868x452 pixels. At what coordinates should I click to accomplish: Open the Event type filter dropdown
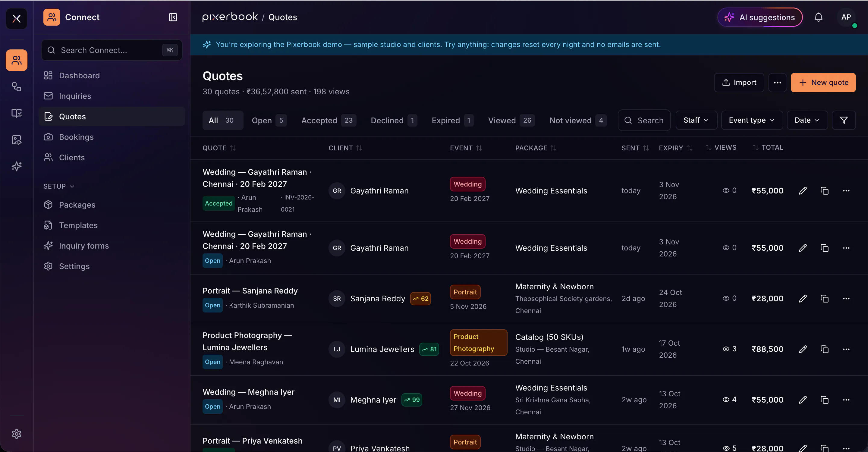[752, 120]
